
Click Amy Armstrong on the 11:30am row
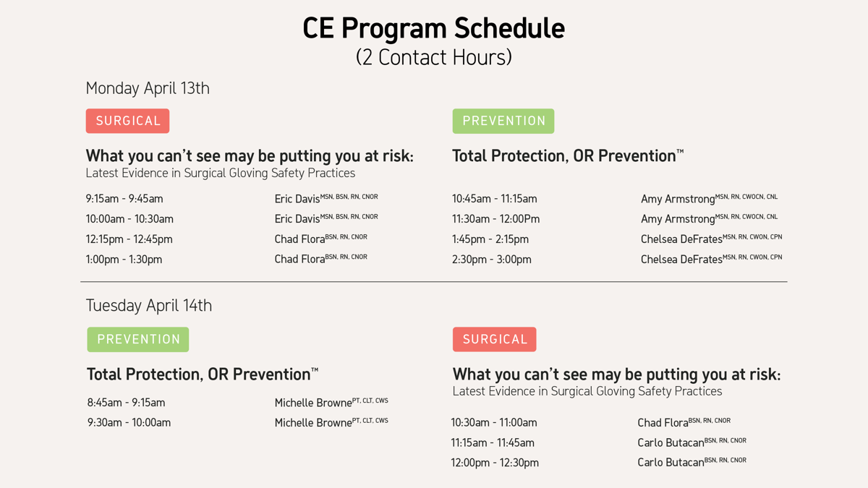pos(678,219)
